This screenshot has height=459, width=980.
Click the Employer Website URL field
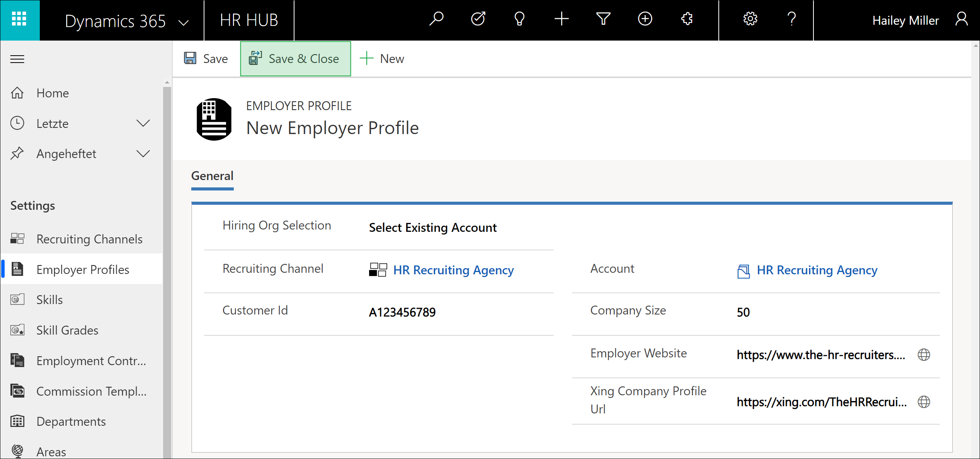point(821,355)
